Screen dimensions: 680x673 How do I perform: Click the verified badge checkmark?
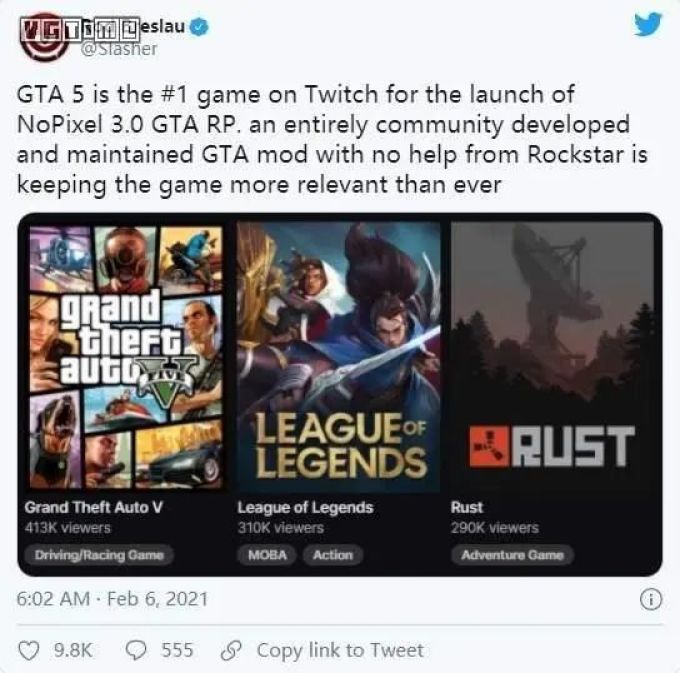click(199, 27)
